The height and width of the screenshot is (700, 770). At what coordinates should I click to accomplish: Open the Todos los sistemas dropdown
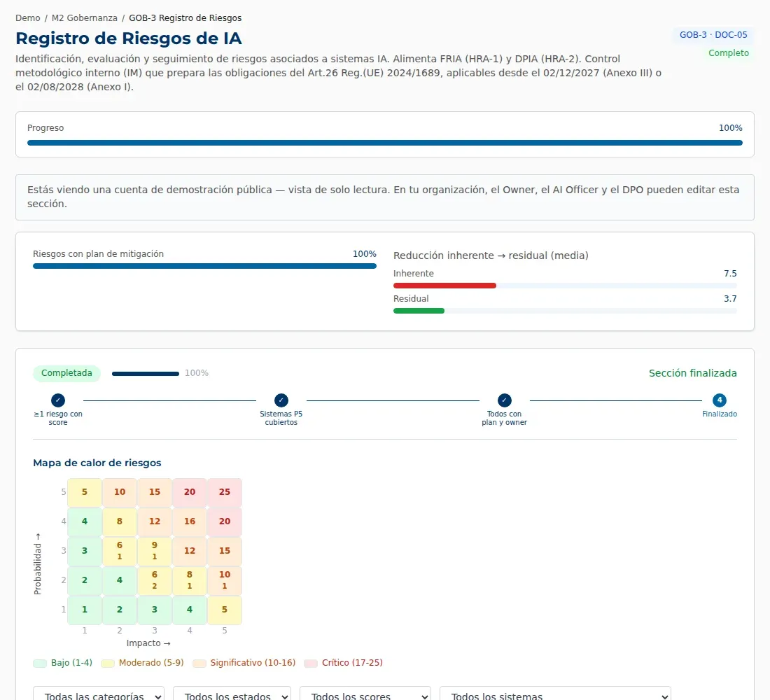click(555, 694)
